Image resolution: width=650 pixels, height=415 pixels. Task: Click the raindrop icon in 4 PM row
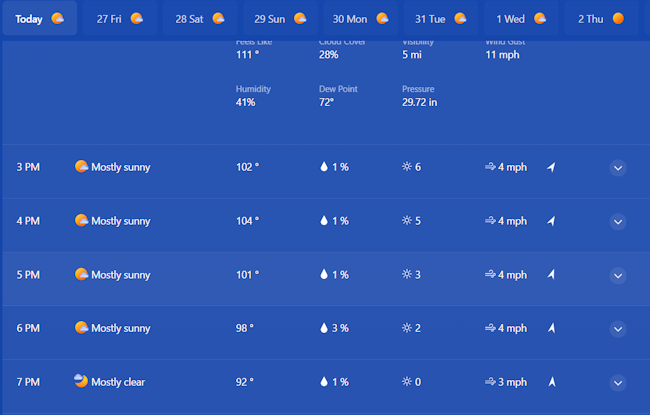click(325, 221)
